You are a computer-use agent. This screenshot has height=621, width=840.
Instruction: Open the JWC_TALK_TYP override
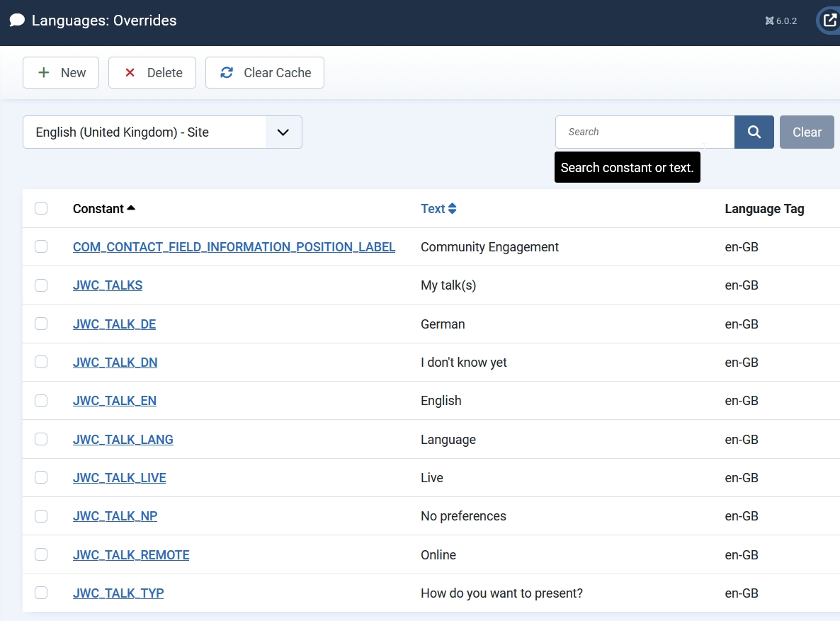(x=118, y=593)
